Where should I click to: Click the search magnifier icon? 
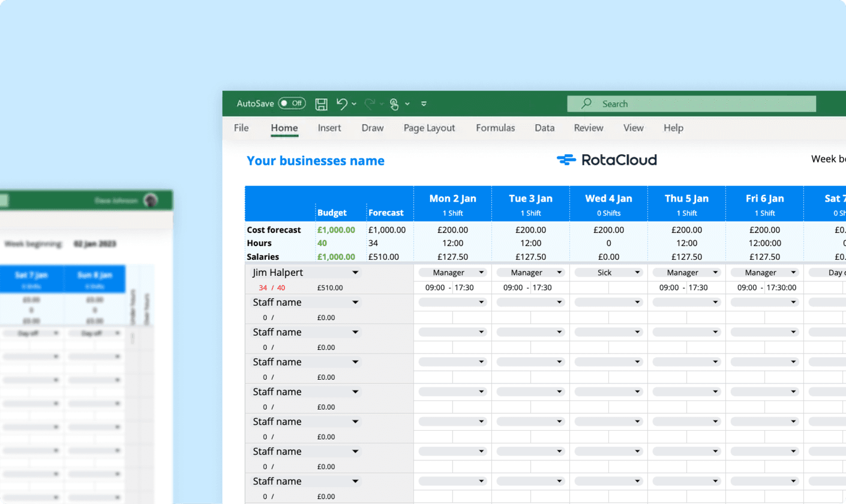point(586,104)
